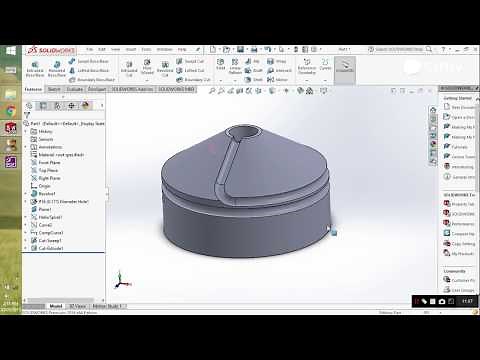Image resolution: width=480 pixels, height=360 pixels.
Task: Choose the Swept Boss/Base tool
Action: [x=89, y=61]
